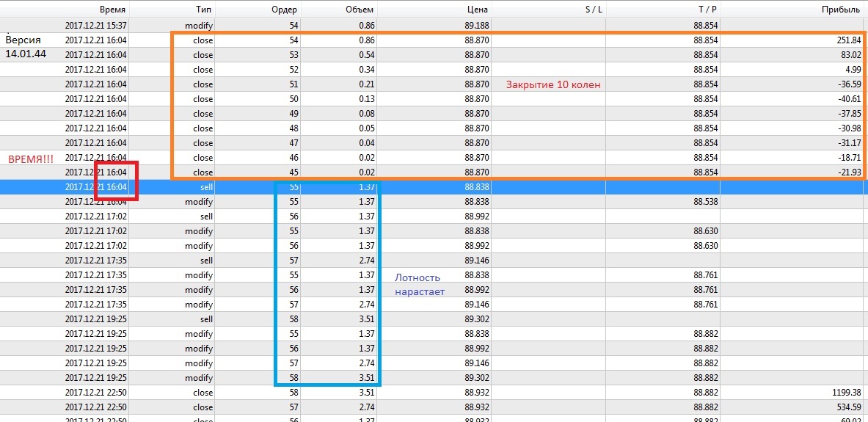
Task: Select price cell 89.188
Action: (477, 26)
